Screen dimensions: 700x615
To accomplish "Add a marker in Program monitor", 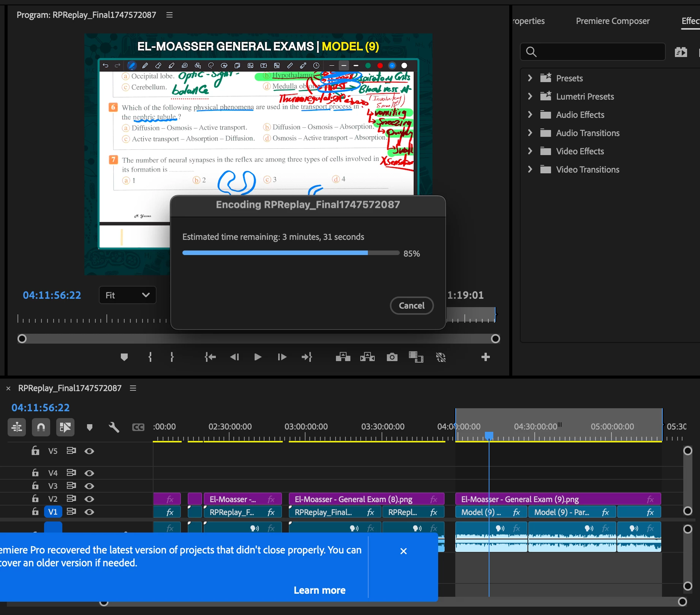I will pos(124,357).
